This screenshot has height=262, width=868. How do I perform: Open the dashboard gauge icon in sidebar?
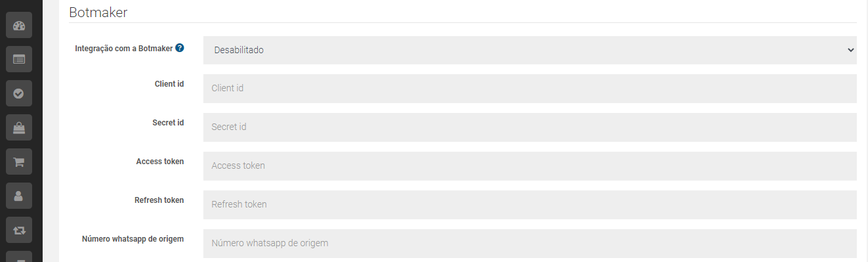[x=19, y=26]
